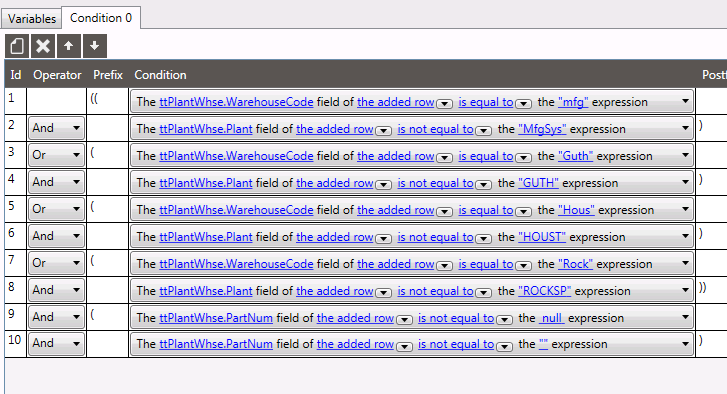Click "is equal to" link in row 5
This screenshot has width=727, height=394.
(486, 210)
